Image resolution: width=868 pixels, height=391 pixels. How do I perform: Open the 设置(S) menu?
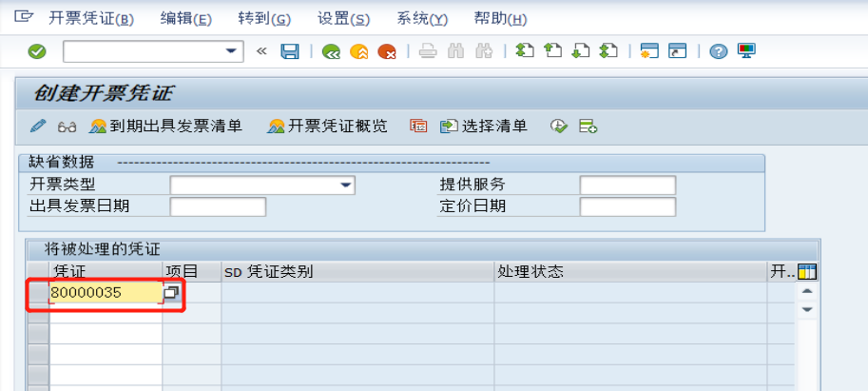pyautogui.click(x=343, y=19)
